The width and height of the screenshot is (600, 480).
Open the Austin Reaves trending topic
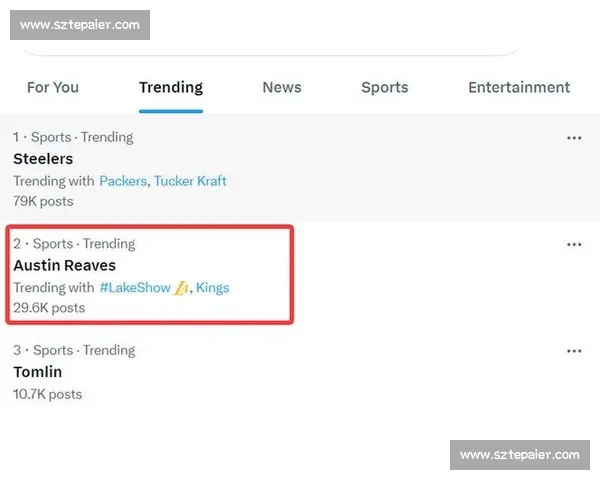(64, 266)
